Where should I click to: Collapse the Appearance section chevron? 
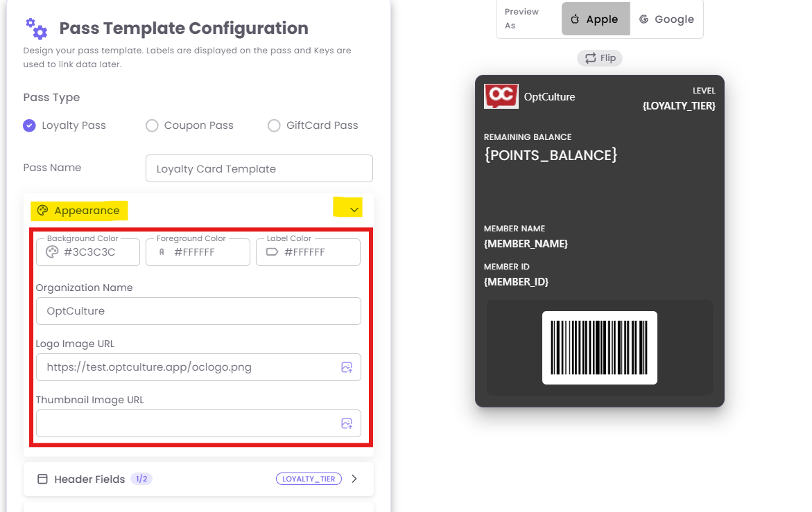354,210
